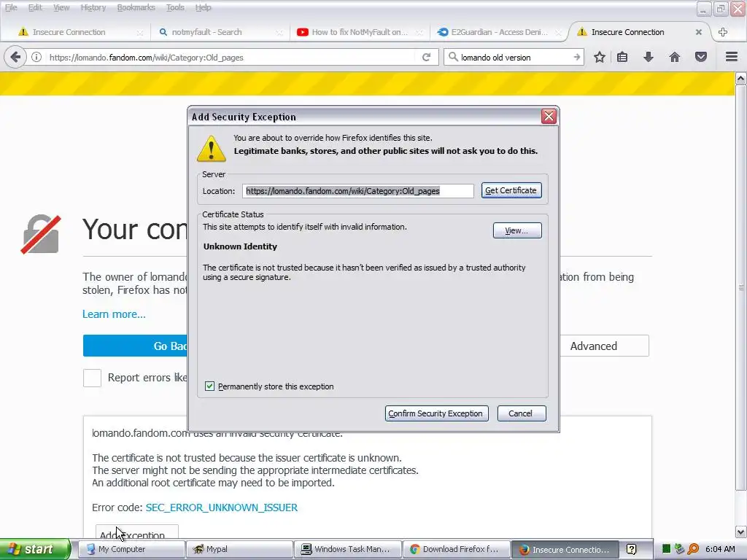
Task: Open site info icon in address bar
Action: tap(36, 57)
